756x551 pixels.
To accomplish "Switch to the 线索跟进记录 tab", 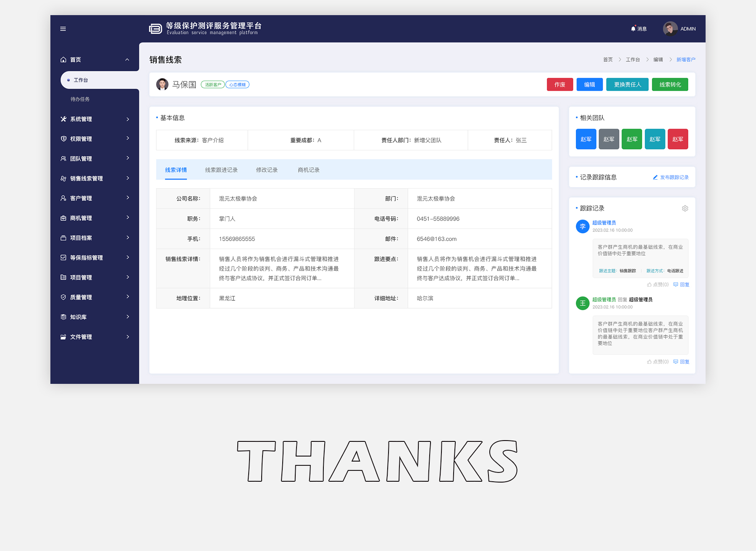I will coord(221,170).
